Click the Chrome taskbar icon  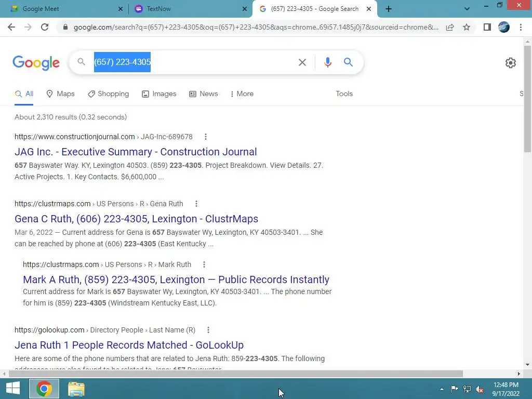pos(44,389)
